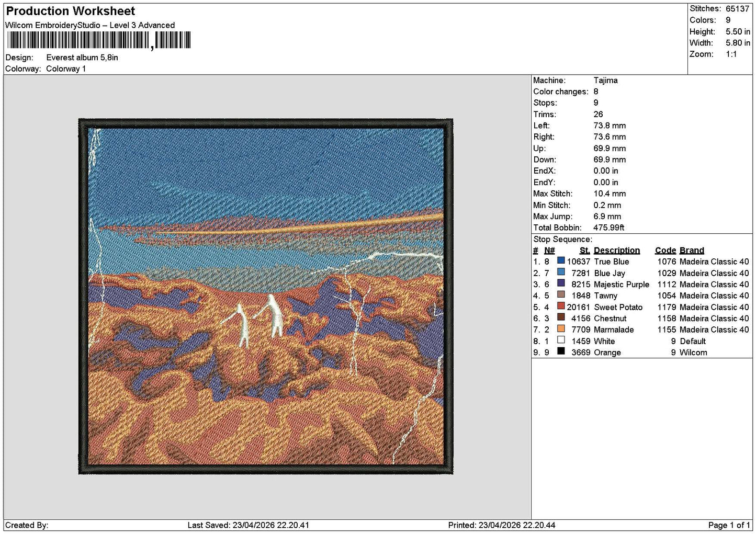Click the Zoom value 1:1
Image resolution: width=756 pixels, height=534 pixels.
coord(731,54)
